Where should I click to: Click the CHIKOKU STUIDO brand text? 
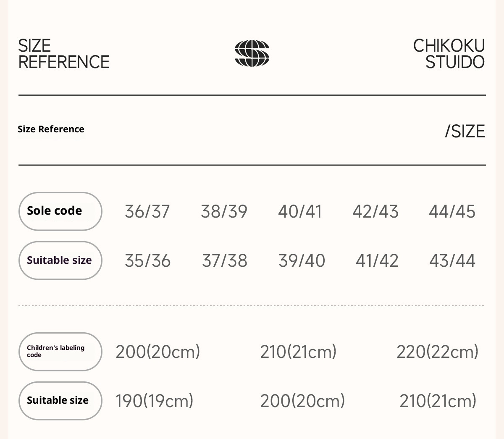(x=449, y=54)
